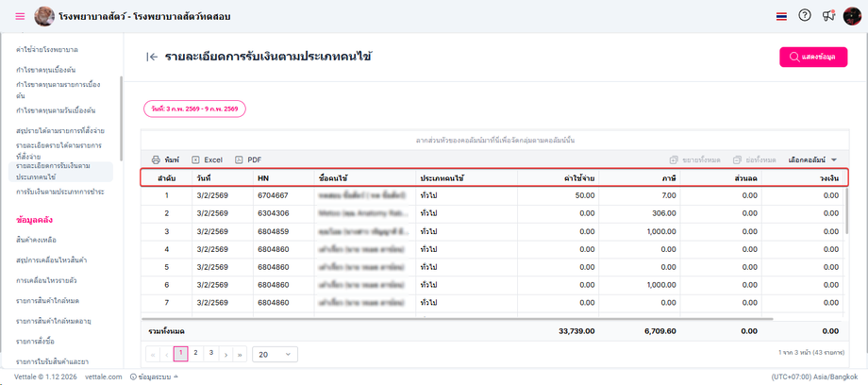Open รายการสั่งซื้อ in sidebar
The image size is (868, 385).
35,341
